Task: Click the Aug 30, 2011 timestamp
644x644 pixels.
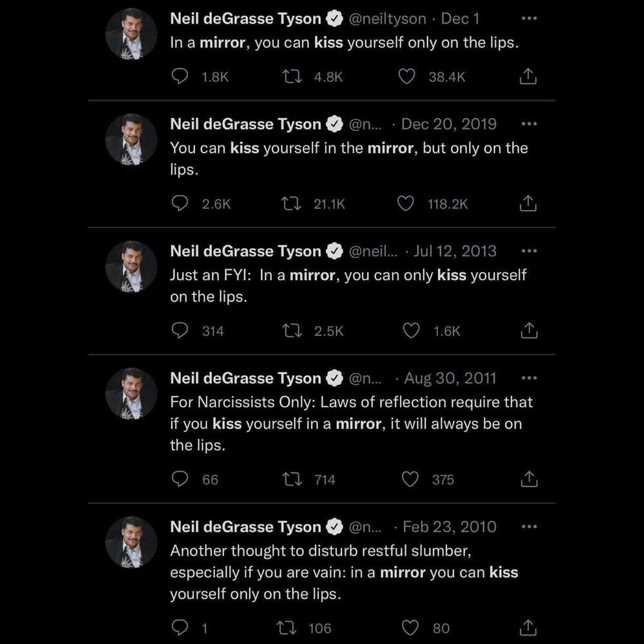Action: [x=450, y=378]
